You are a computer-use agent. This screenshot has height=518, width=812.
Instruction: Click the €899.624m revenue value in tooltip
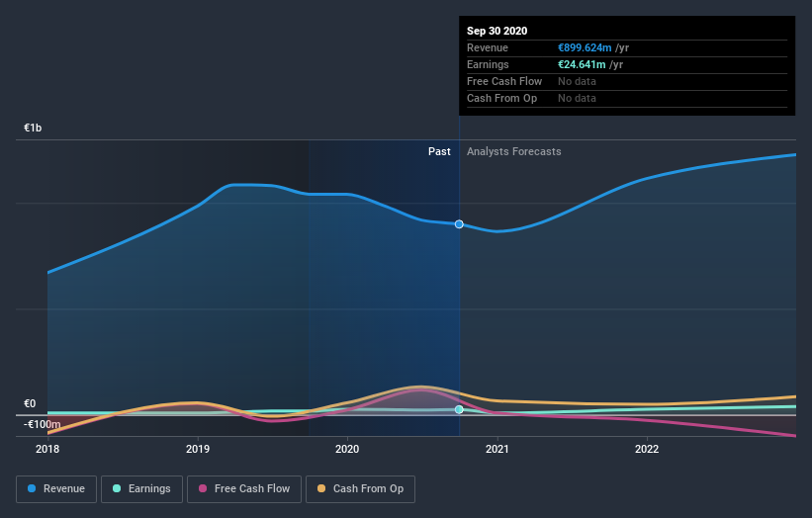pyautogui.click(x=585, y=47)
